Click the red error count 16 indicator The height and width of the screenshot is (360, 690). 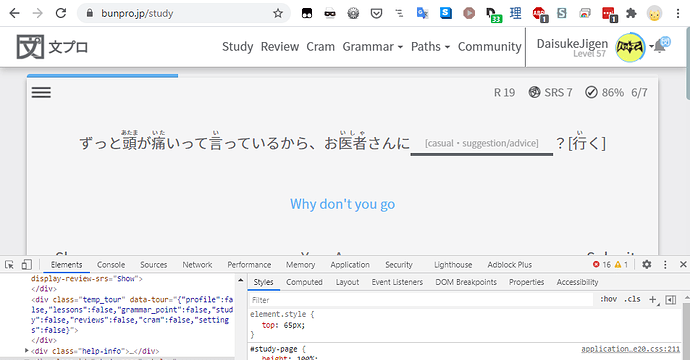(x=602, y=264)
